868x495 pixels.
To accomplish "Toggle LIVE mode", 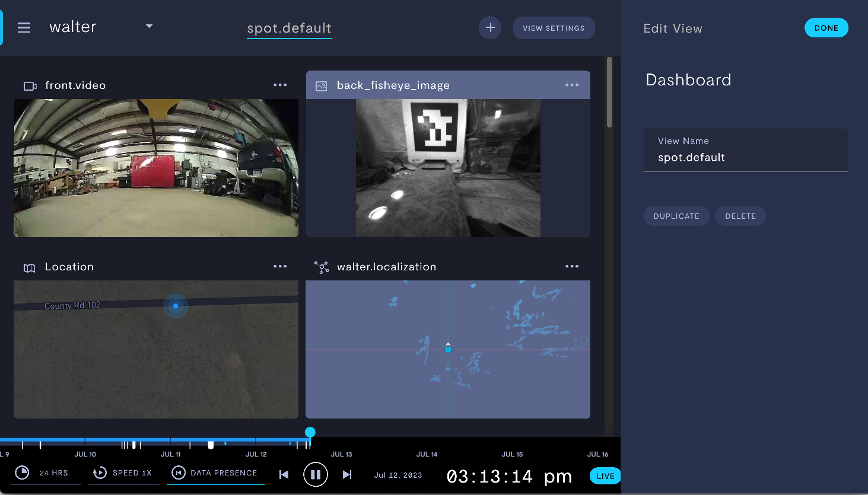I will pyautogui.click(x=605, y=476).
